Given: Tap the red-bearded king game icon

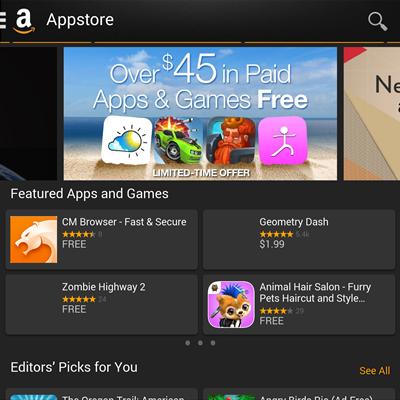Looking at the screenshot, I should click(231, 140).
